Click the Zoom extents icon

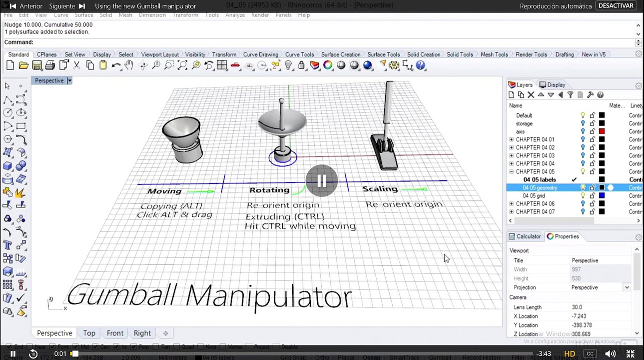[x=182, y=65]
